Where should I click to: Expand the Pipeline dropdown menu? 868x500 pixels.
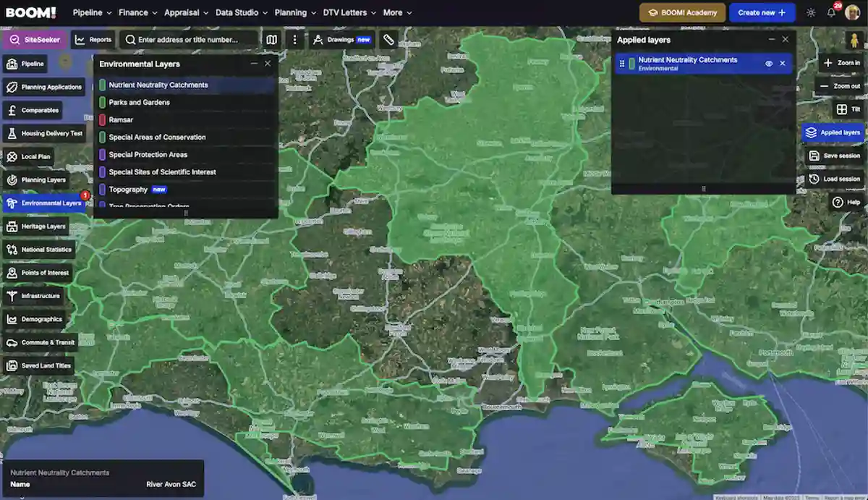pos(93,12)
